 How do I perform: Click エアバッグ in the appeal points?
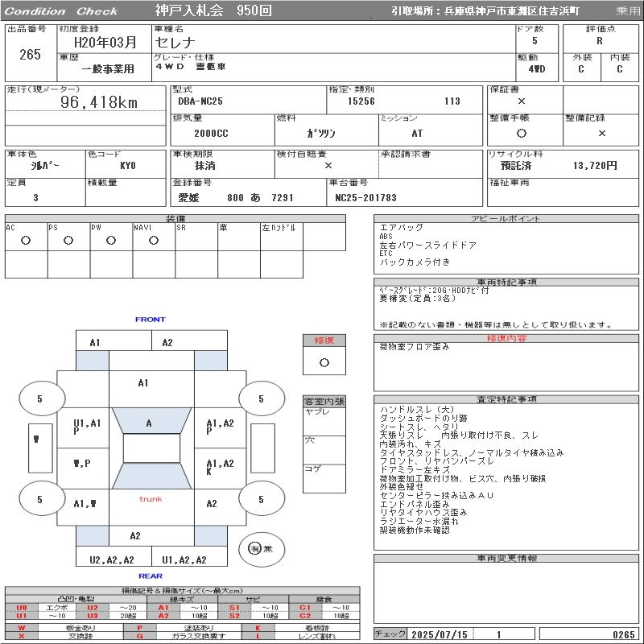(401, 228)
